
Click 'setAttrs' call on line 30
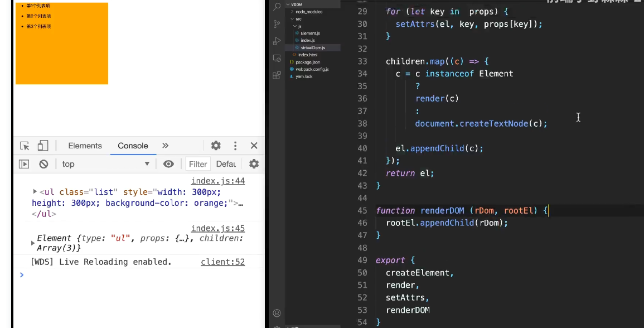pyautogui.click(x=415, y=24)
